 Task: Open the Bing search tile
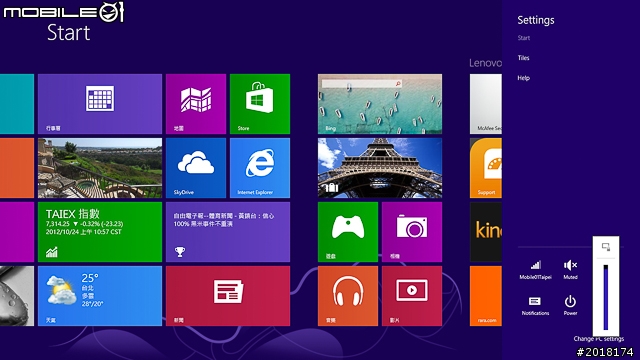pyautogui.click(x=380, y=104)
